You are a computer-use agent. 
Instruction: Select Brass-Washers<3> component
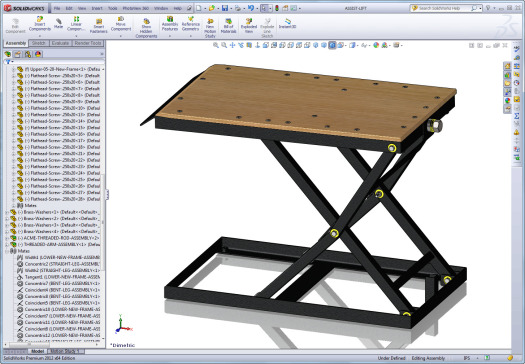(x=54, y=225)
